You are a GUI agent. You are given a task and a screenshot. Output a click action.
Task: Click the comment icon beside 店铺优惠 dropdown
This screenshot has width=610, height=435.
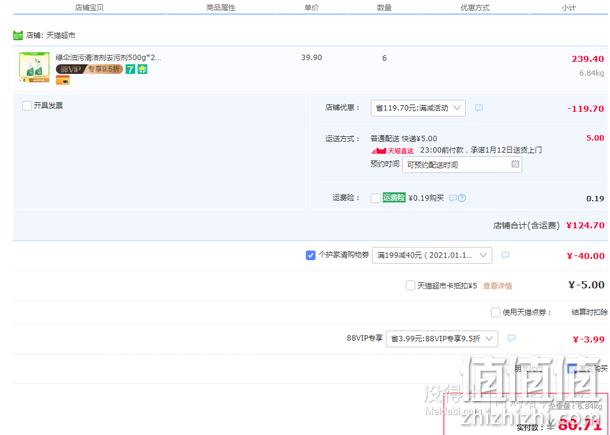(479, 107)
